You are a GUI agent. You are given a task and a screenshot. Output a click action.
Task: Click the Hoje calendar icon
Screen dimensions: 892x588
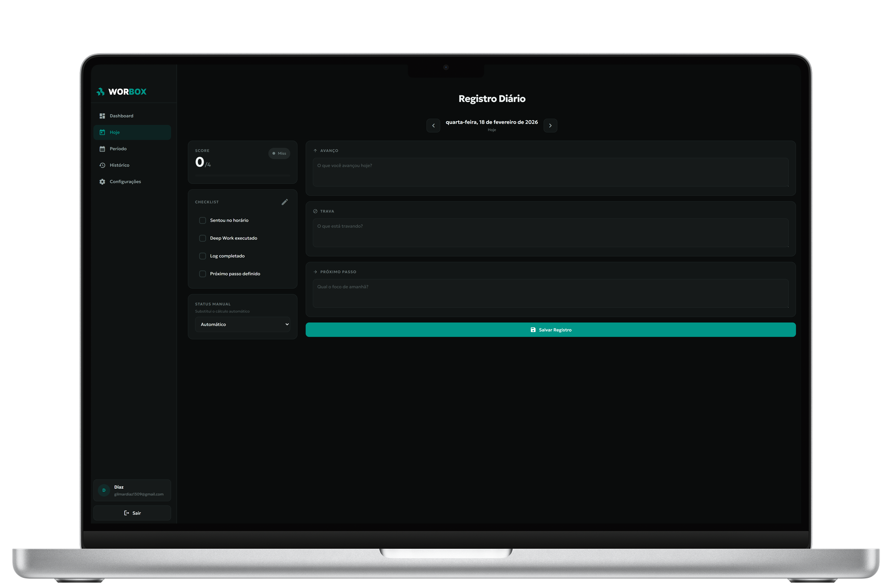[x=102, y=132]
